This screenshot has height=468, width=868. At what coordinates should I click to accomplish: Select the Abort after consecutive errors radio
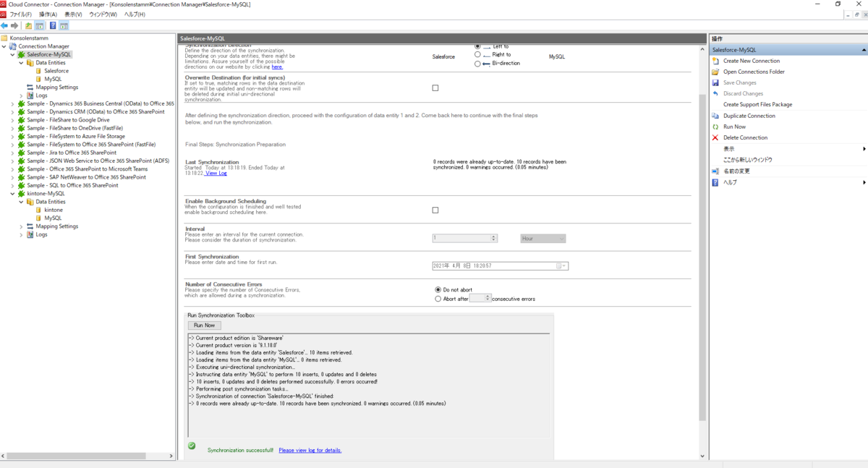point(438,299)
